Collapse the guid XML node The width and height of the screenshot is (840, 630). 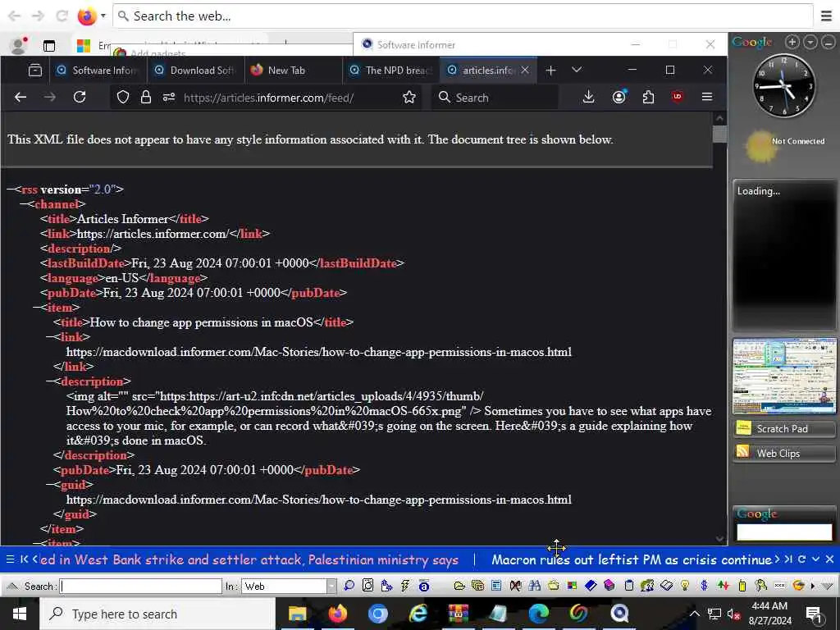pyautogui.click(x=50, y=485)
